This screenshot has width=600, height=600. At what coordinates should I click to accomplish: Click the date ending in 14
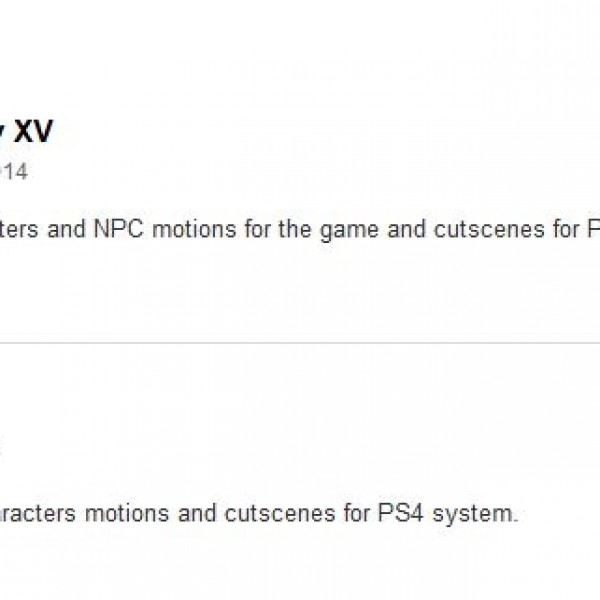(x=13, y=172)
